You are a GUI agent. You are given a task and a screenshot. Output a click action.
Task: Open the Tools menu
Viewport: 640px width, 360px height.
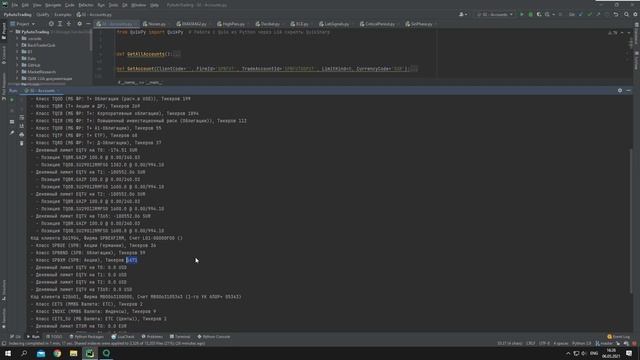(113, 5)
